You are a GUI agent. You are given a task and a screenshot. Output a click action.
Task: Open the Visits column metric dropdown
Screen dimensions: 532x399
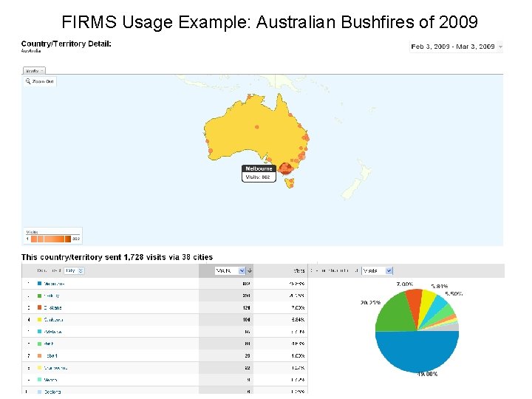coord(230,270)
